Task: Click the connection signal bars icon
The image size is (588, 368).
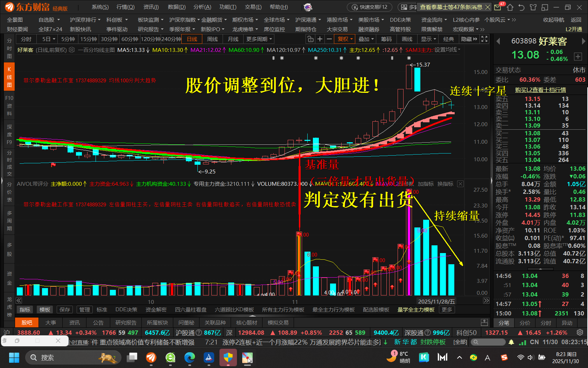Action: point(523,342)
